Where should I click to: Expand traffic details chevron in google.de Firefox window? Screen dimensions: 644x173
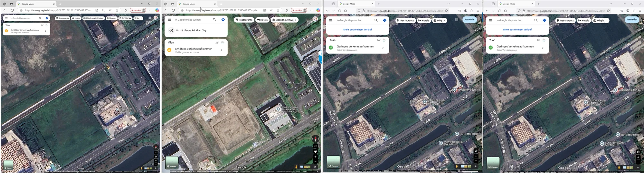383,48
